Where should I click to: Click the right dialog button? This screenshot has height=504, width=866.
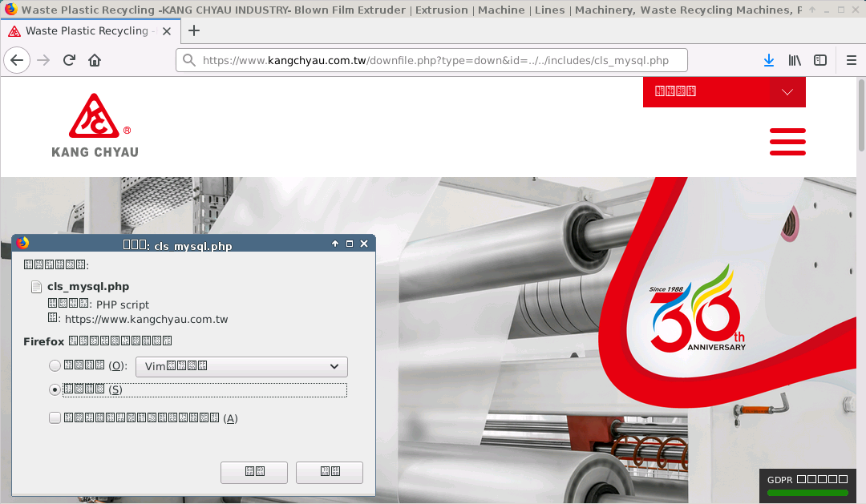pyautogui.click(x=330, y=472)
